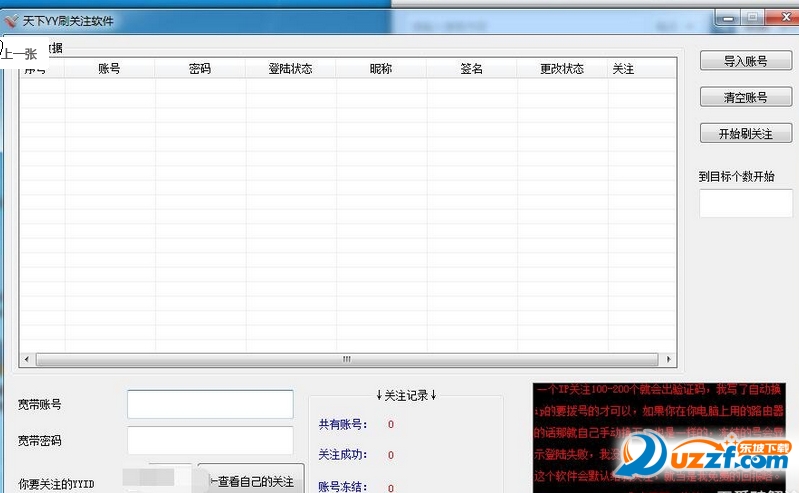
Task: Click the horizontal scrollbar left arrow
Action: (27, 359)
